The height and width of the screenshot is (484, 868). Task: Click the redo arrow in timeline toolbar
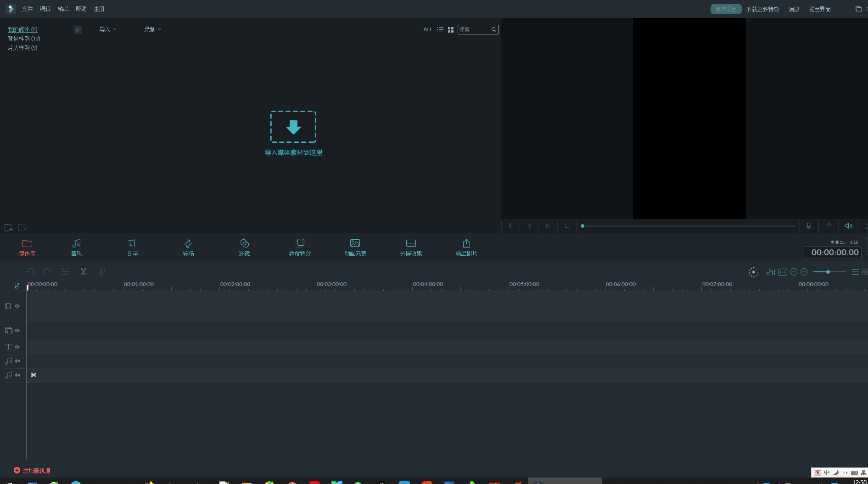[47, 272]
